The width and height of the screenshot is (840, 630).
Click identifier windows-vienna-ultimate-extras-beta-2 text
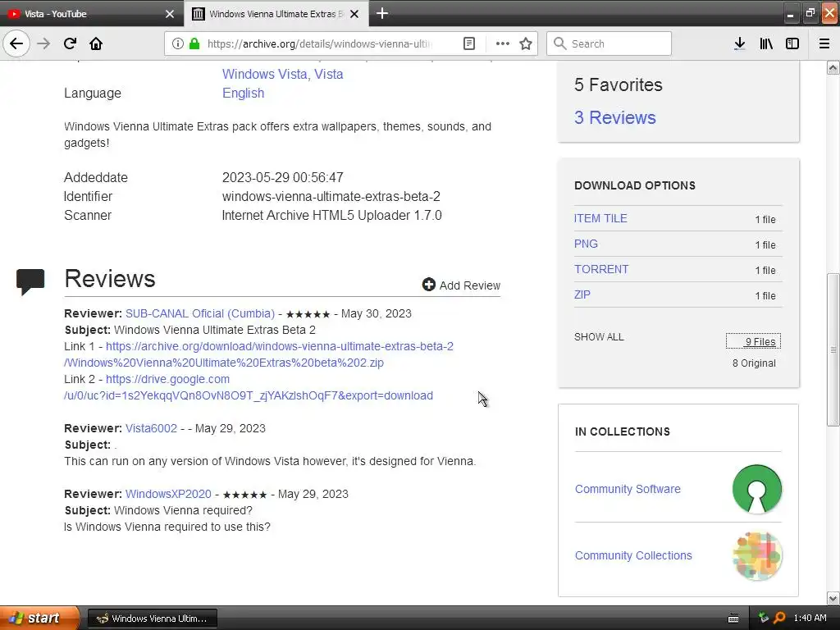point(331,197)
